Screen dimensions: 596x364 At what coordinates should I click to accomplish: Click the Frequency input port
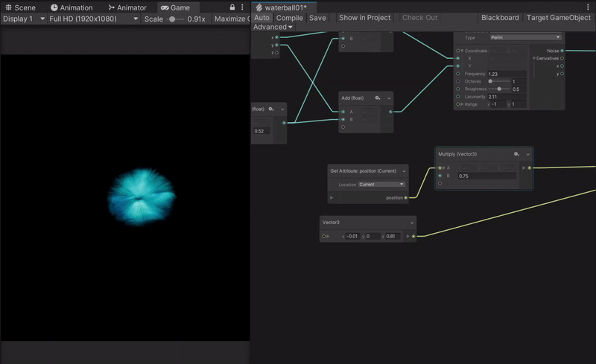tap(457, 74)
